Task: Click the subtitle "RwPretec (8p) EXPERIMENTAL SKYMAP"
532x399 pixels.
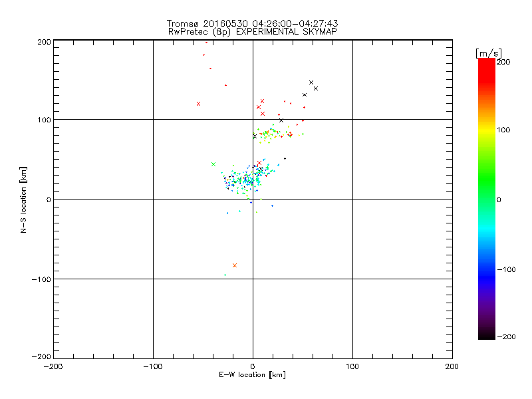Action: pos(253,32)
